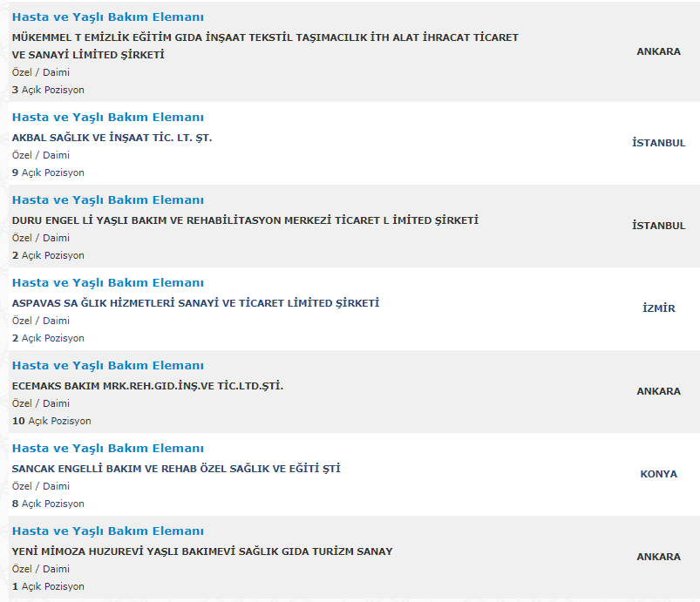The image size is (700, 602).
Task: Click the "10 Açık Pozisyon" text
Action: [51, 421]
